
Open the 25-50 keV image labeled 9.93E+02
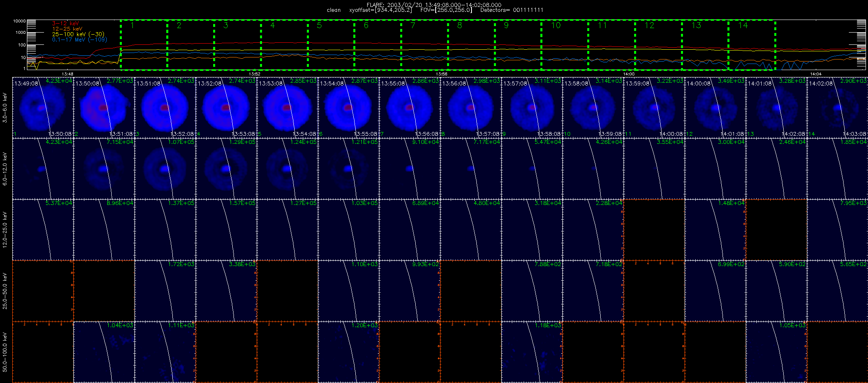click(x=410, y=291)
